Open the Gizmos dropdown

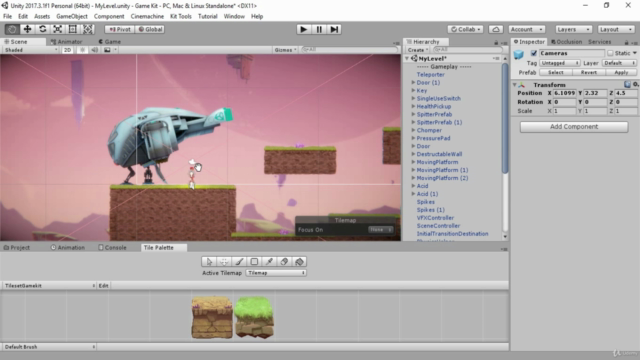click(285, 50)
